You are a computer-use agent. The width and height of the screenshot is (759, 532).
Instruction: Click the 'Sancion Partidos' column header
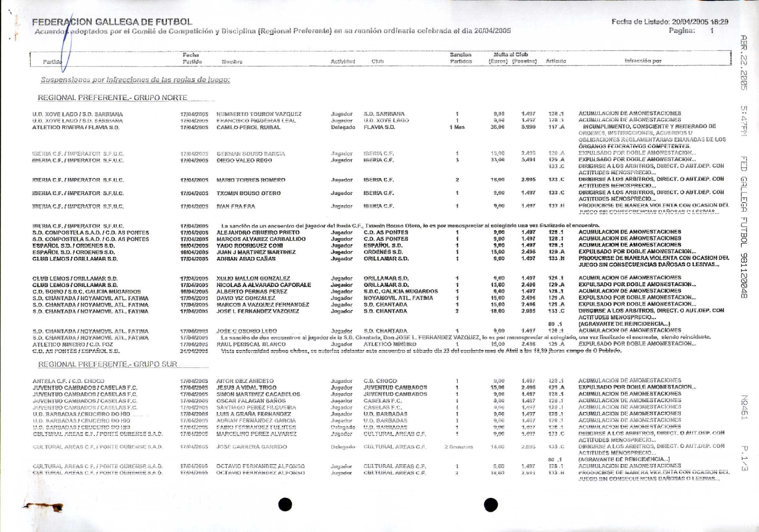pyautogui.click(x=460, y=58)
